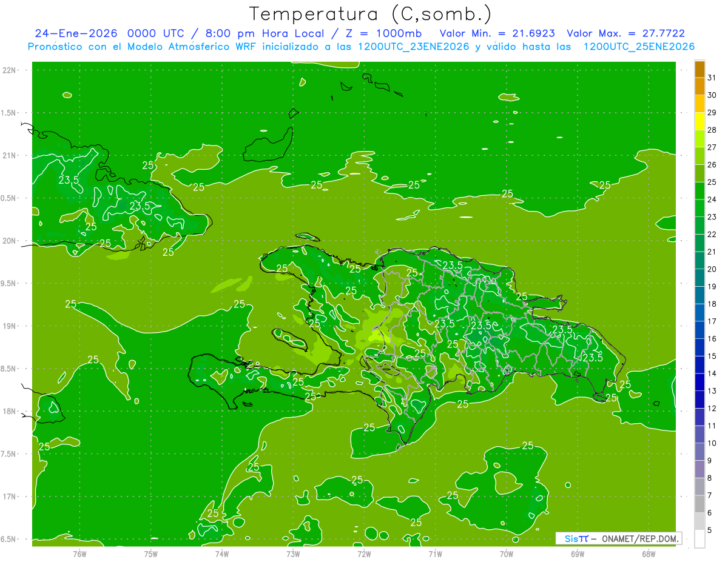Click the "68W" longitude axis label
The height and width of the screenshot is (562, 728).
point(649,554)
